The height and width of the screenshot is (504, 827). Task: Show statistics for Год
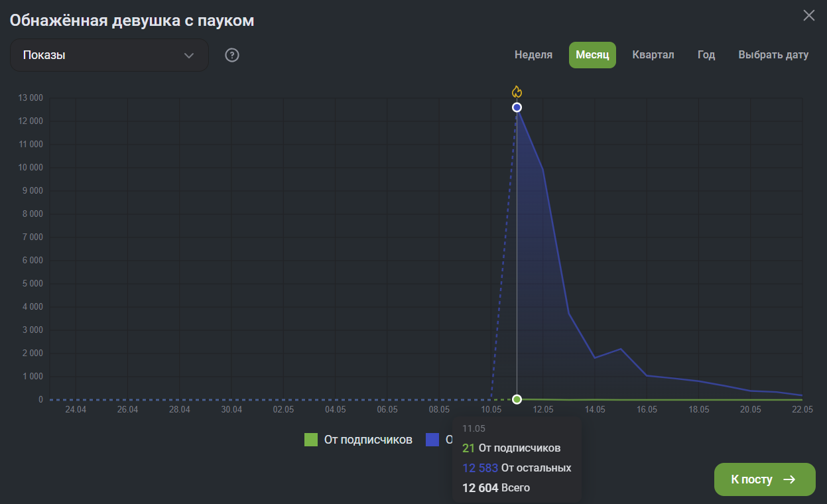tap(706, 55)
